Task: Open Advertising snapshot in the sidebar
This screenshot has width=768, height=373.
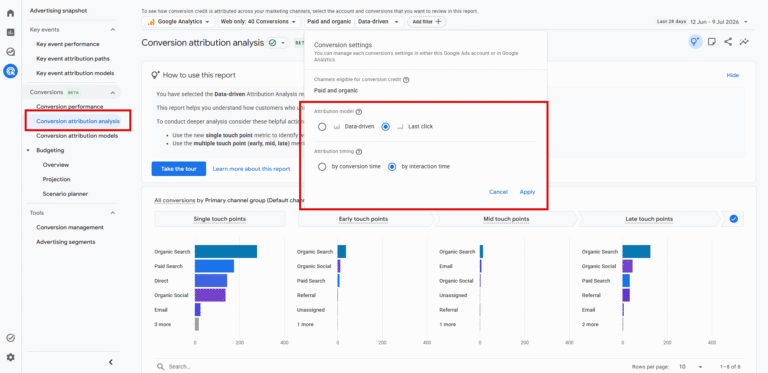Action: (58, 11)
